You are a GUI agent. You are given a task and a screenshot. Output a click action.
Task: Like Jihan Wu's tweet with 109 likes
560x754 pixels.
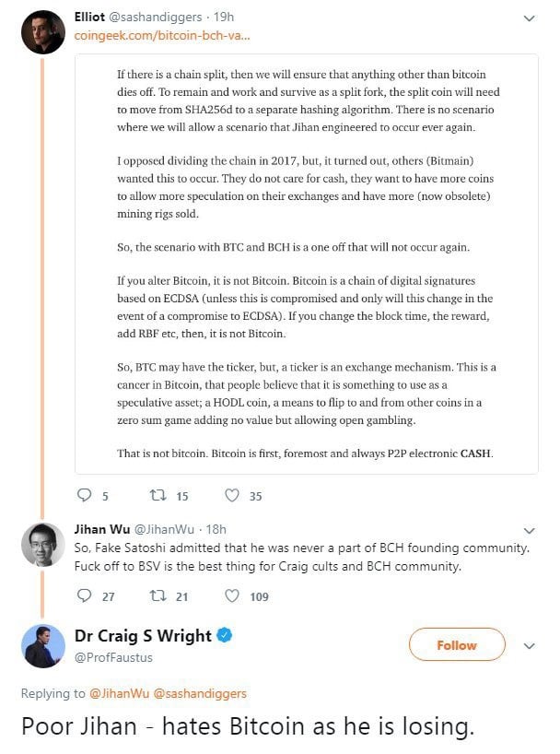[232, 595]
